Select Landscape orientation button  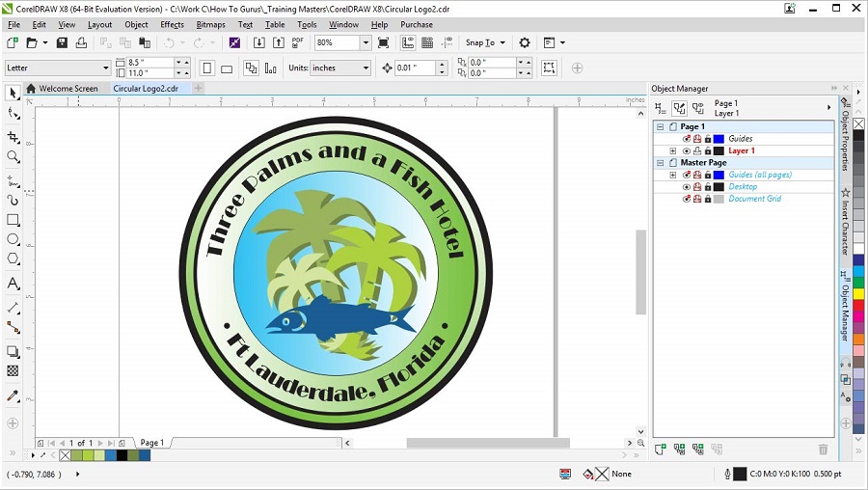click(x=227, y=68)
